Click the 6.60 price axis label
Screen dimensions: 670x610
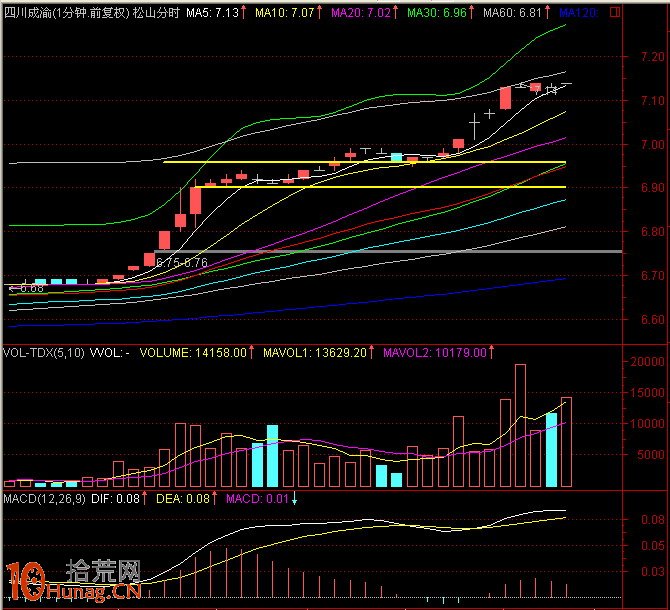click(652, 320)
